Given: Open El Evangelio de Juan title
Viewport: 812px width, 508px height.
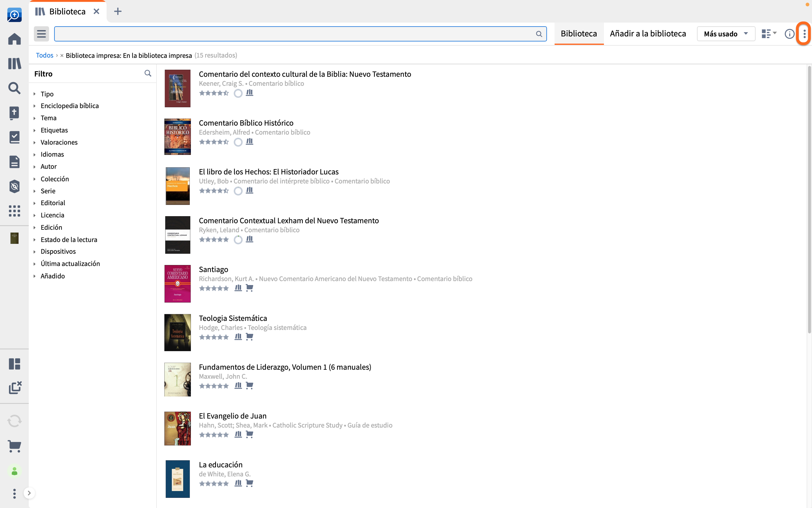Looking at the screenshot, I should (x=233, y=416).
